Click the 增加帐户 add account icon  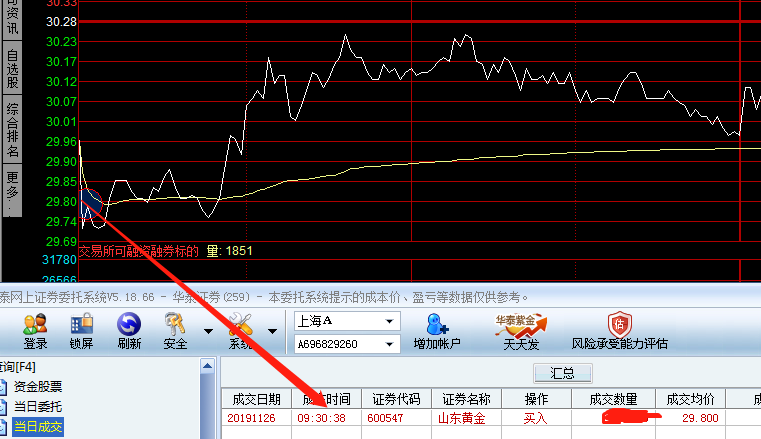(437, 331)
